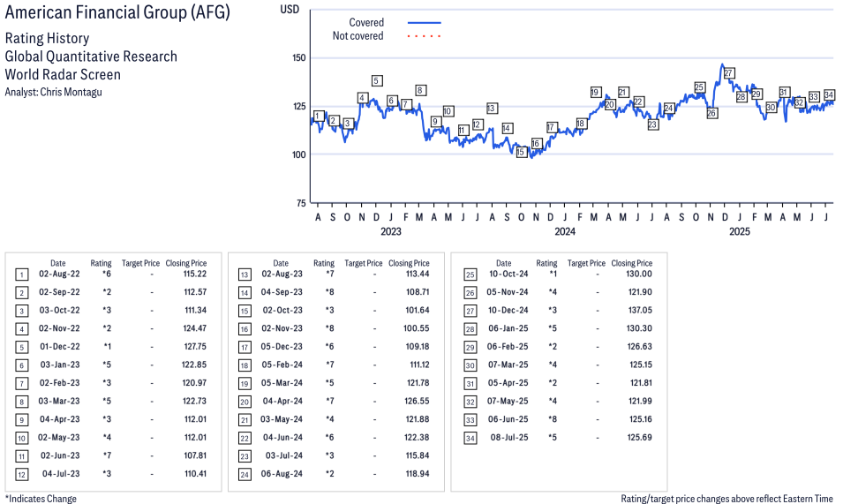
Task: Click the 75 y-axis label
Action: [301, 203]
